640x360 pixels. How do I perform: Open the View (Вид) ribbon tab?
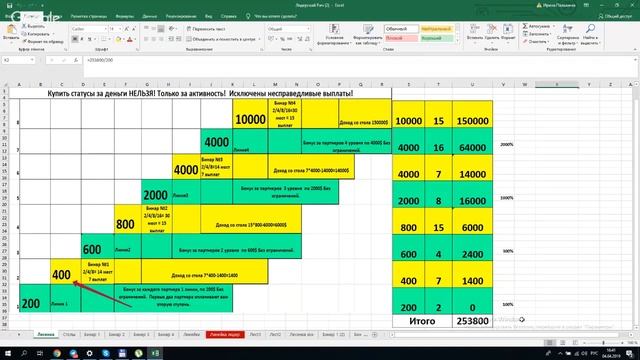209,16
